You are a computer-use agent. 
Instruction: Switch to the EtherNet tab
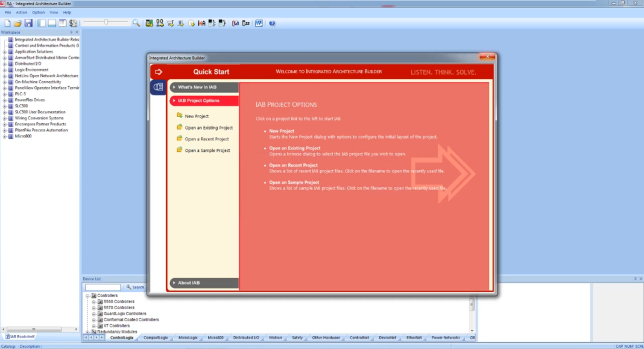(414, 338)
